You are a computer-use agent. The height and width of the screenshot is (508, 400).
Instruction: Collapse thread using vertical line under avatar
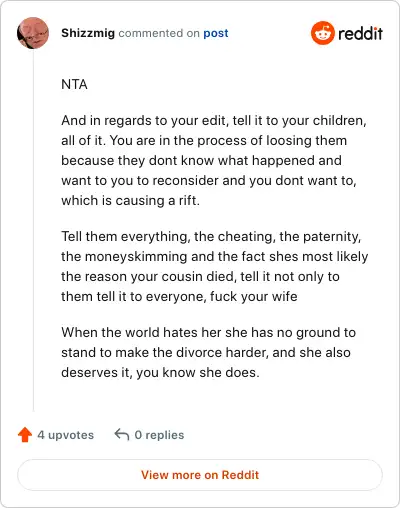pyautogui.click(x=33, y=230)
